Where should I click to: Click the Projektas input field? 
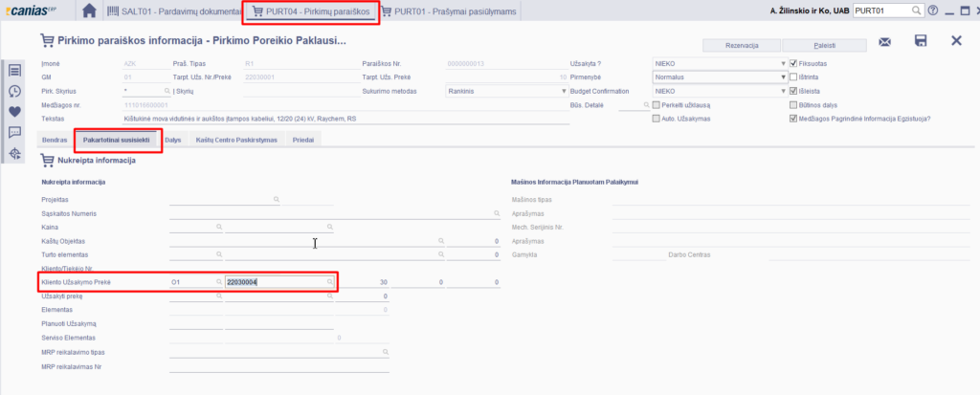click(222, 199)
